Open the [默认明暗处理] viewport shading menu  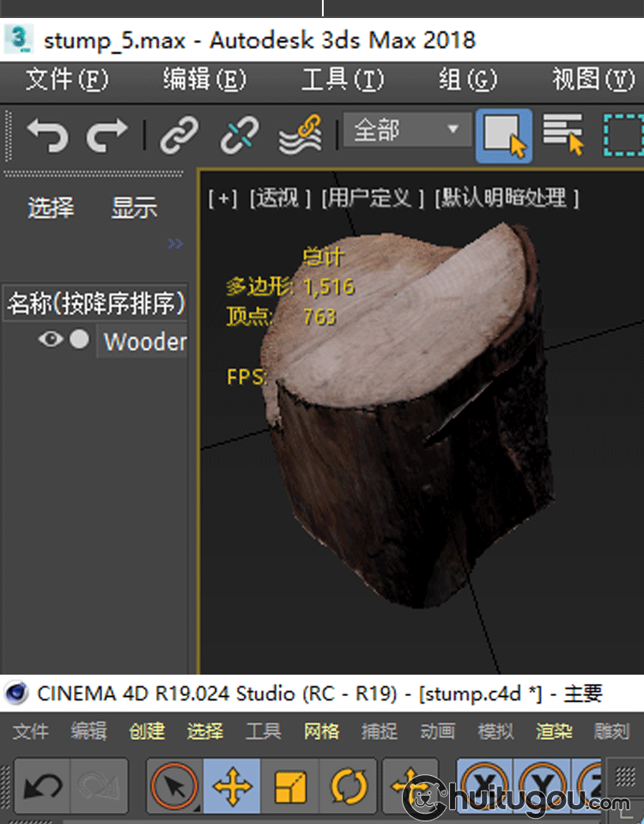[507, 198]
